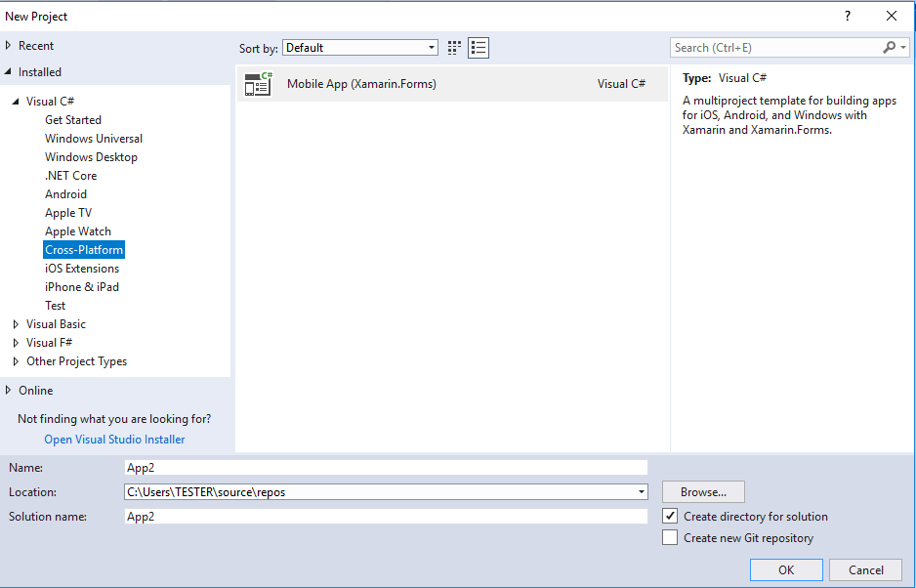Open the help question mark button
The width and height of the screenshot is (916, 588).
pos(847,16)
